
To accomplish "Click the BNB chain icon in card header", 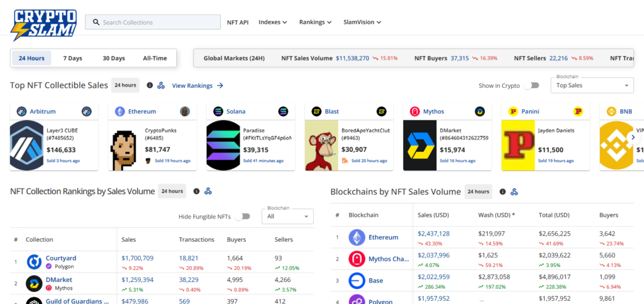I will 611,111.
